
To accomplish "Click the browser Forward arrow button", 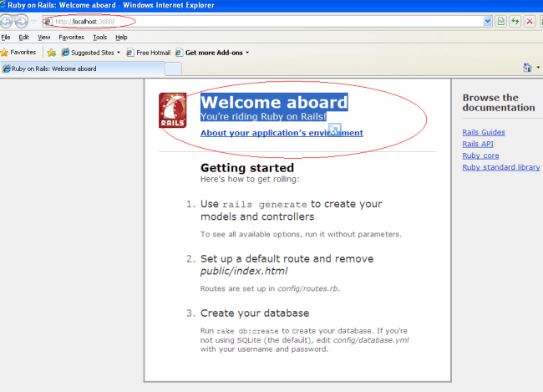I will (x=22, y=22).
